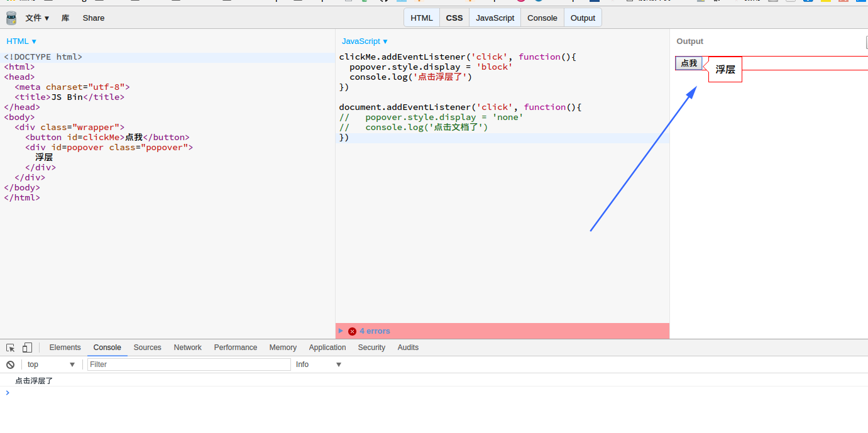
Task: Open the DevTools Sources tab
Action: [148, 348]
